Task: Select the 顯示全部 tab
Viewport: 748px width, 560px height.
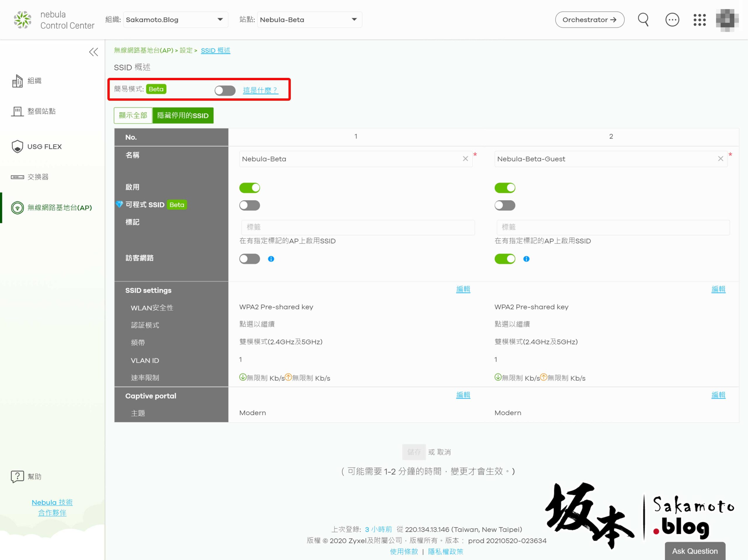Action: point(133,115)
